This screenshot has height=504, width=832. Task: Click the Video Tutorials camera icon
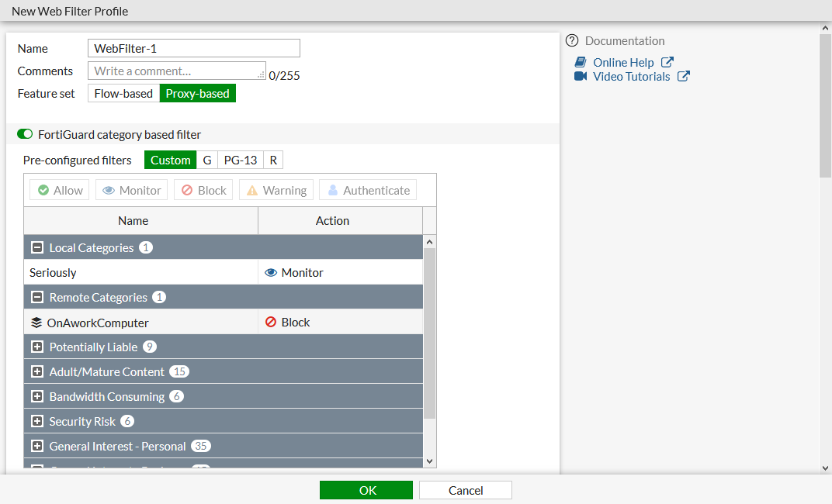581,76
